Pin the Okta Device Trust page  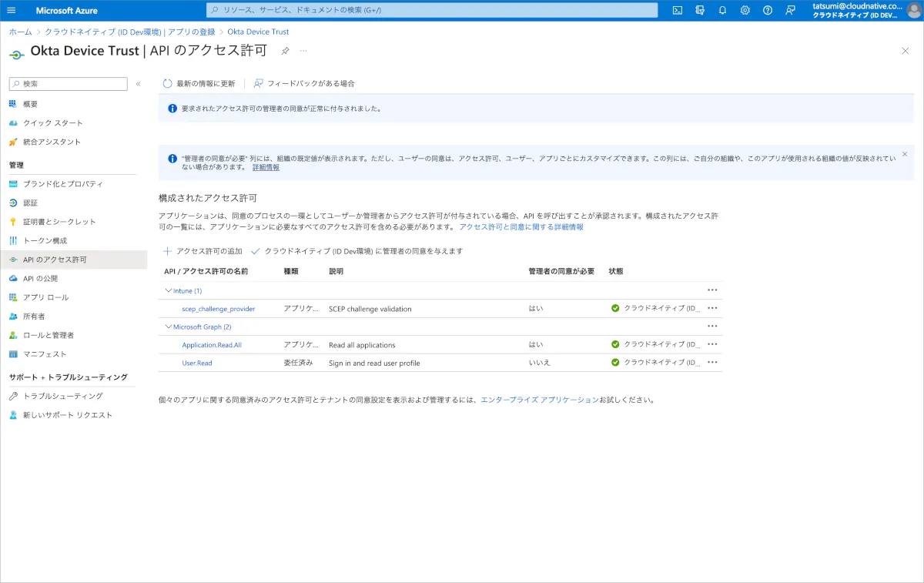pos(285,51)
